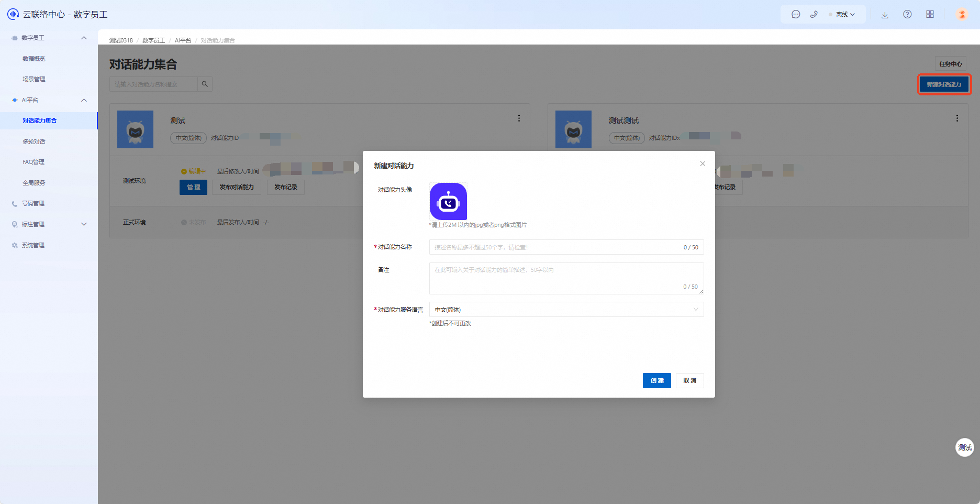Click AI平台 breadcrumb link
980x504 pixels.
point(183,40)
